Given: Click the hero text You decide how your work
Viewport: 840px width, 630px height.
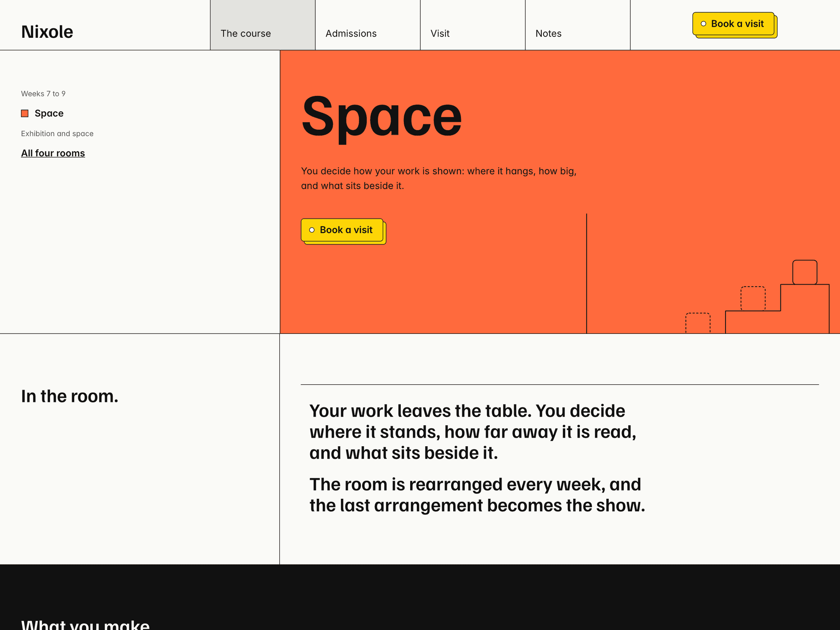Looking at the screenshot, I should pyautogui.click(x=439, y=178).
